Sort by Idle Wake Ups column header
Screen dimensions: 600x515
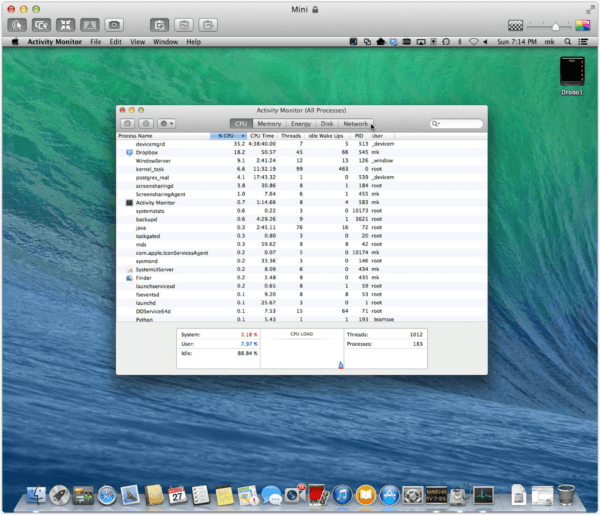tap(326, 136)
